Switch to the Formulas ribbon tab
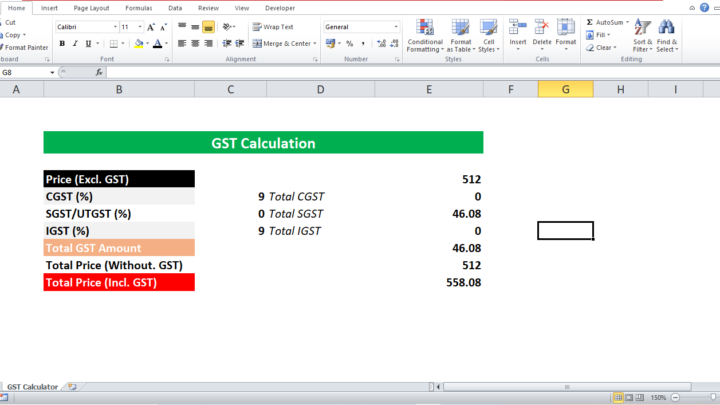 [138, 7]
